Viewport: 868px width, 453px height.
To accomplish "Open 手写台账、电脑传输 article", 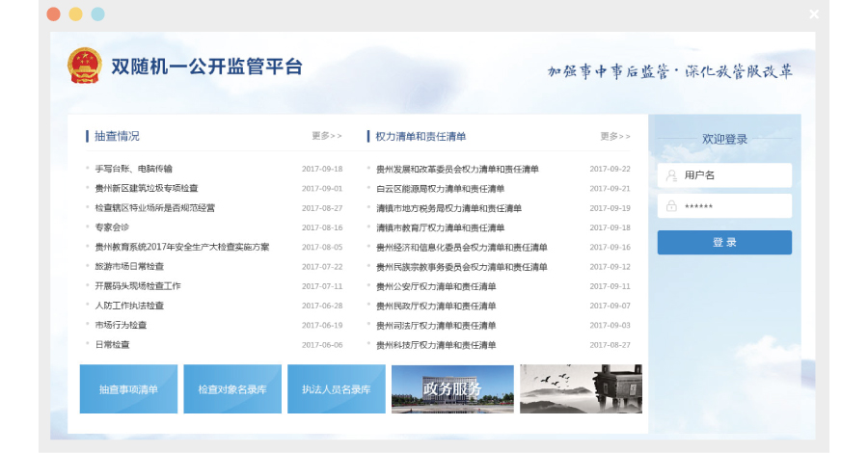I will (x=133, y=169).
